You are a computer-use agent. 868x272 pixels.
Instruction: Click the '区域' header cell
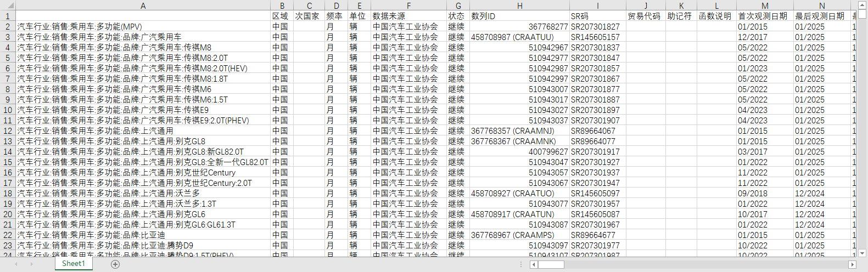[282, 16]
